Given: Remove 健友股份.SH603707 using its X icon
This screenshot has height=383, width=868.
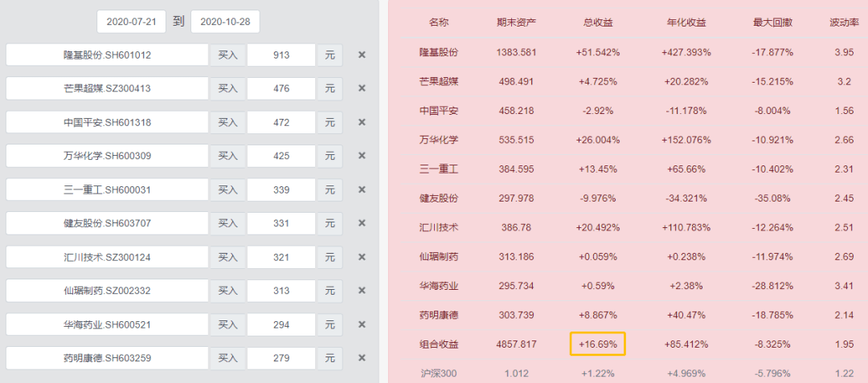Looking at the screenshot, I should click(362, 223).
